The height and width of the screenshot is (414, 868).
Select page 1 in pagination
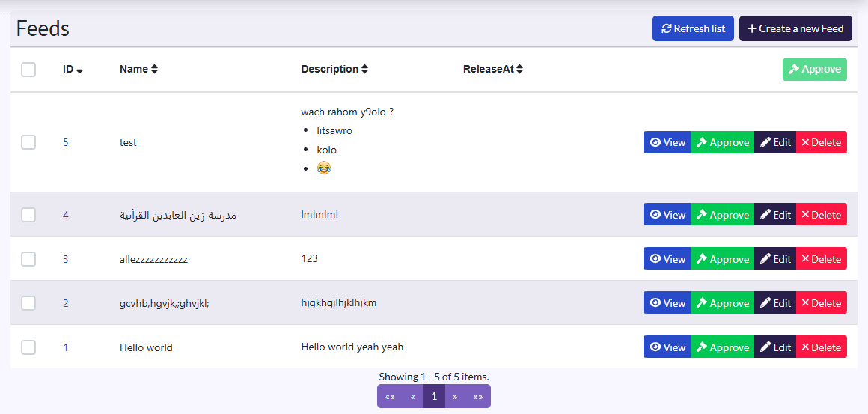[434, 396]
